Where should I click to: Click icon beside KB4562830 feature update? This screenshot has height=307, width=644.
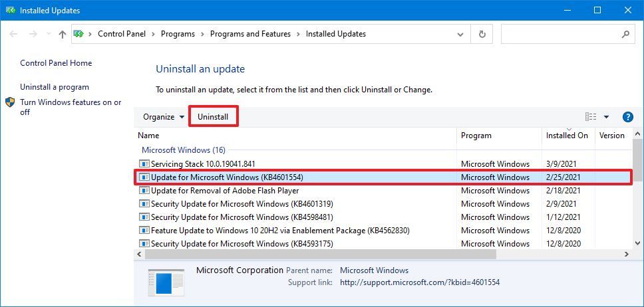click(x=144, y=230)
